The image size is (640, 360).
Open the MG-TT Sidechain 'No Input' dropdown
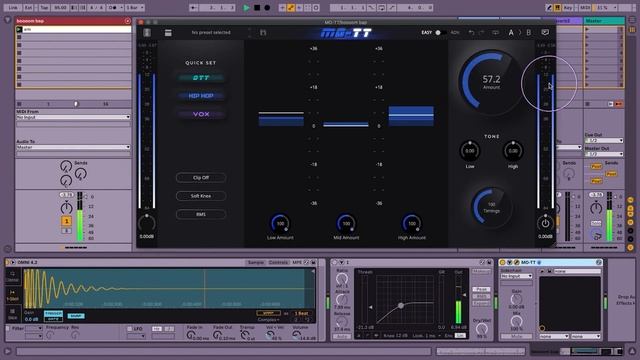click(516, 276)
